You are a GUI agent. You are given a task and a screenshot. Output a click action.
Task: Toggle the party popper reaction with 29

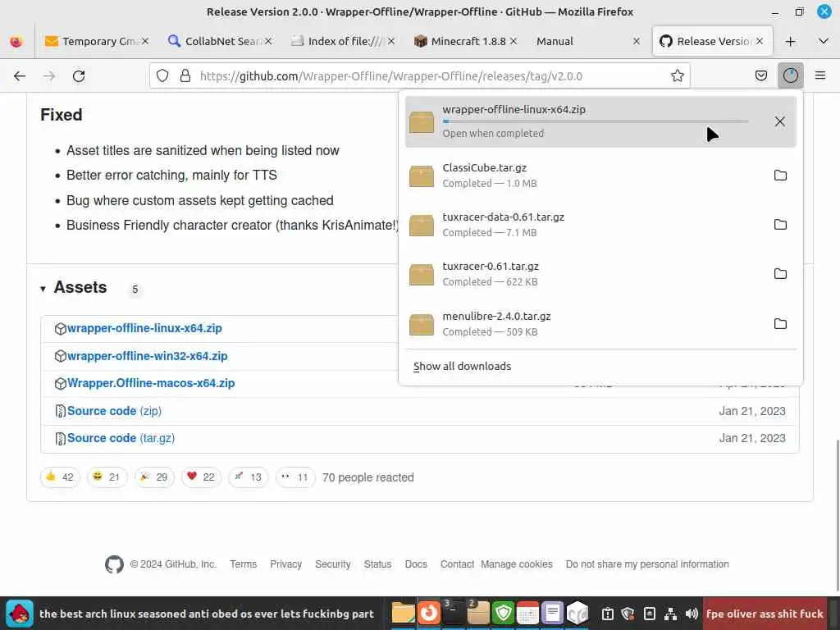[x=154, y=477]
